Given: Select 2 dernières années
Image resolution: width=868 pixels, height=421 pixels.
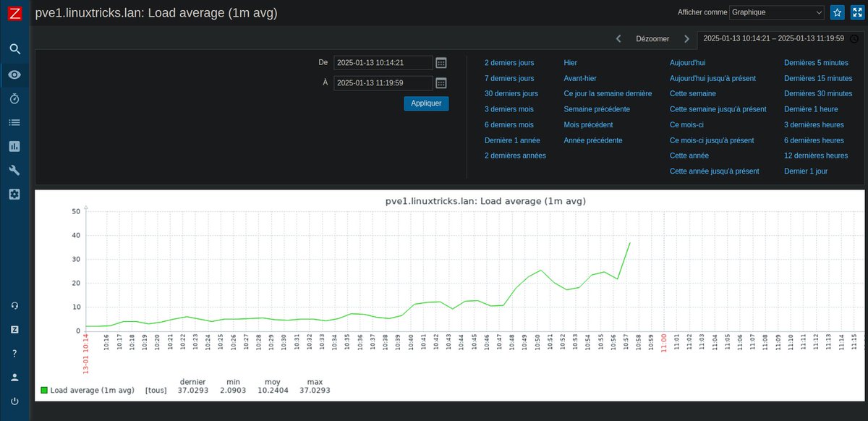Looking at the screenshot, I should (x=515, y=156).
